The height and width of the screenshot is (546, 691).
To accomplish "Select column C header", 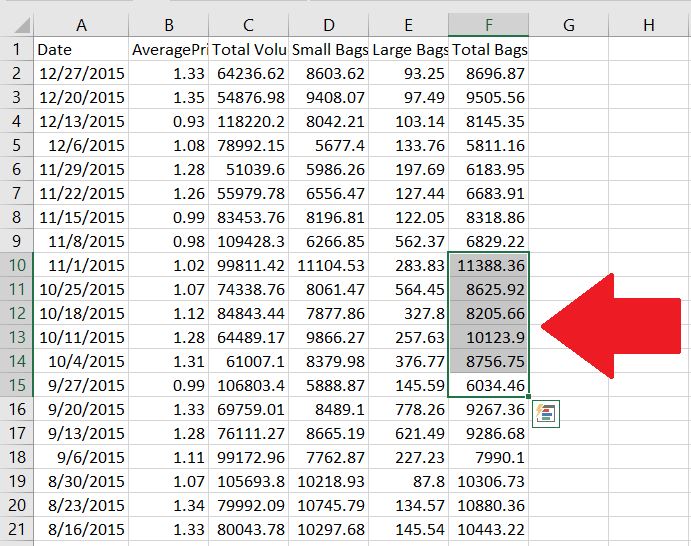I will (248, 25).
